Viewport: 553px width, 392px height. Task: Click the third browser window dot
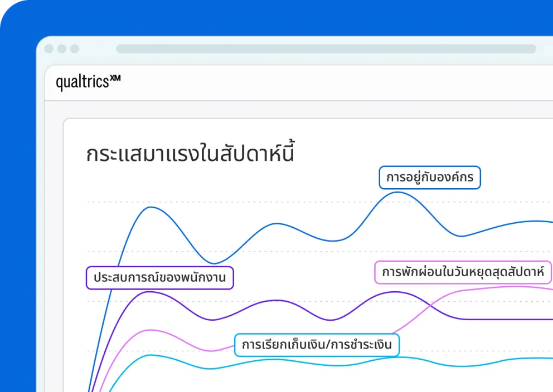coord(74,48)
